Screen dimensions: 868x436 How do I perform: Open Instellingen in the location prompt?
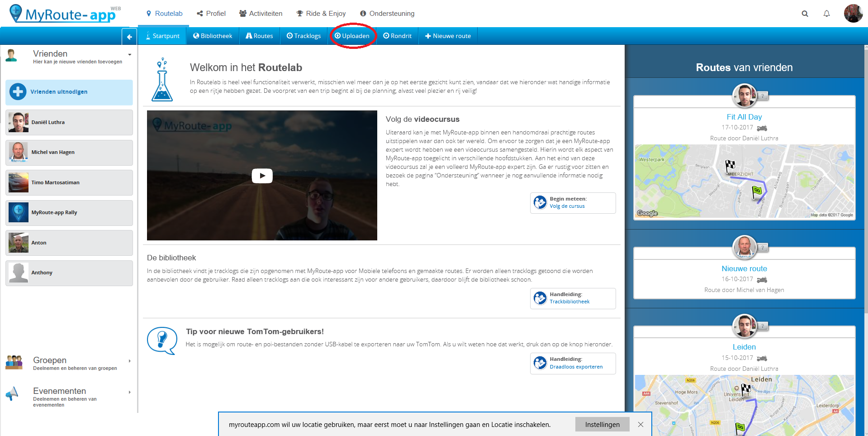[x=602, y=425]
